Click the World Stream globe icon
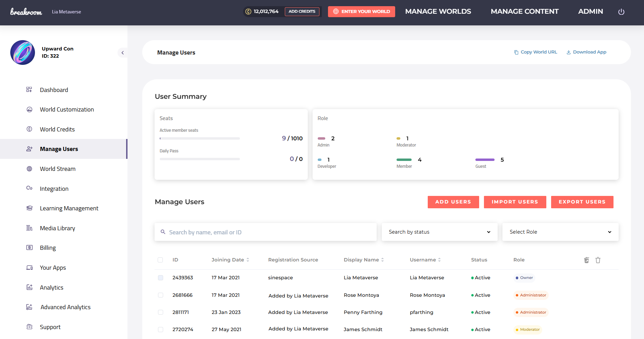 tap(29, 169)
